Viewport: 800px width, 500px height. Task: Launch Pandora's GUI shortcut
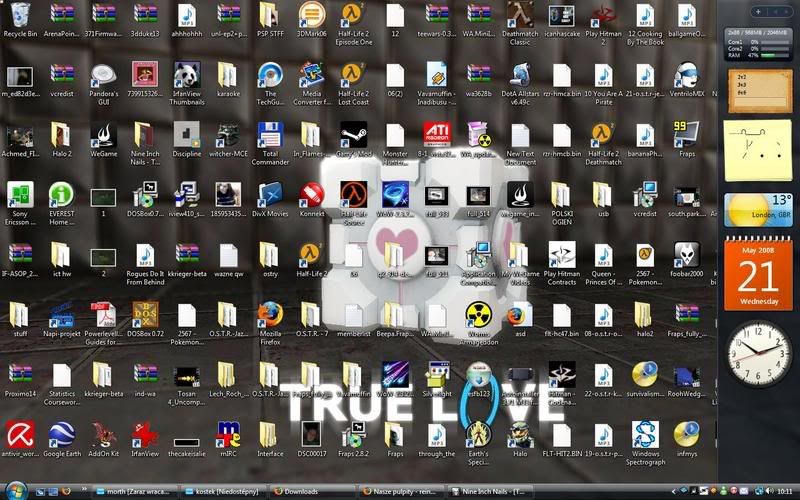pos(104,74)
